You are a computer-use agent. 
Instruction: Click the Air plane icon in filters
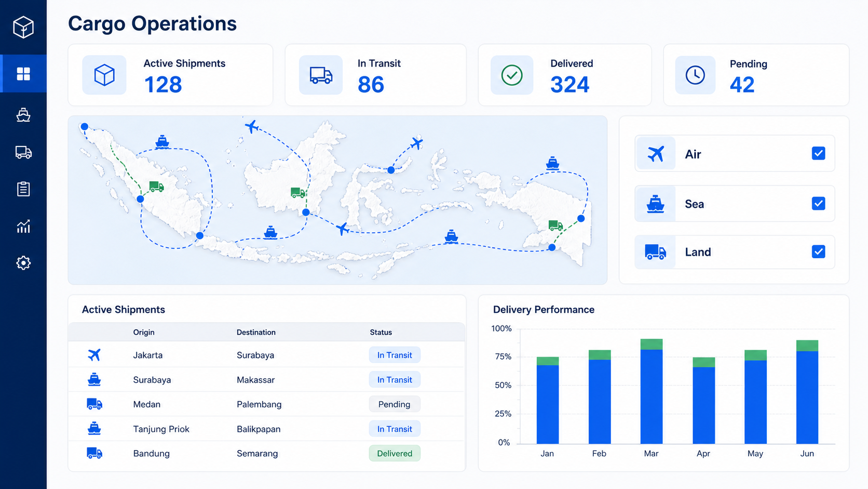coord(656,154)
